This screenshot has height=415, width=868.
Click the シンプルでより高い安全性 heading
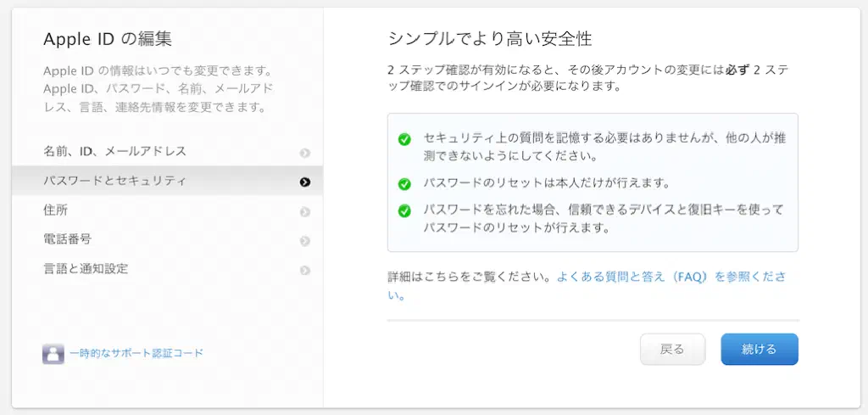click(489, 39)
